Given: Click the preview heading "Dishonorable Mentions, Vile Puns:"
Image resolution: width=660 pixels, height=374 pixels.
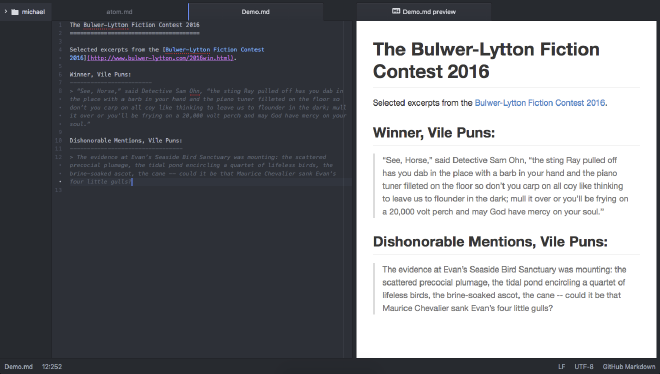Looking at the screenshot, I should pyautogui.click(x=490, y=242).
